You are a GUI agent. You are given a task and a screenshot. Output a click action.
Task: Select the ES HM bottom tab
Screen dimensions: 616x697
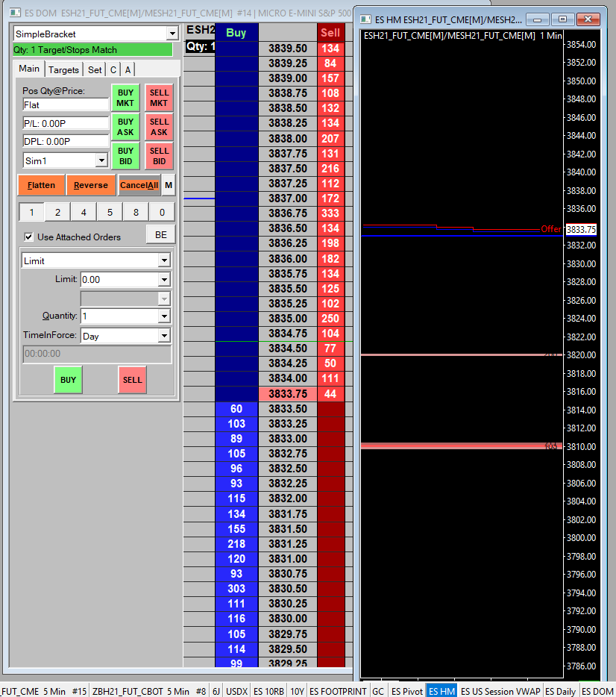click(x=442, y=691)
